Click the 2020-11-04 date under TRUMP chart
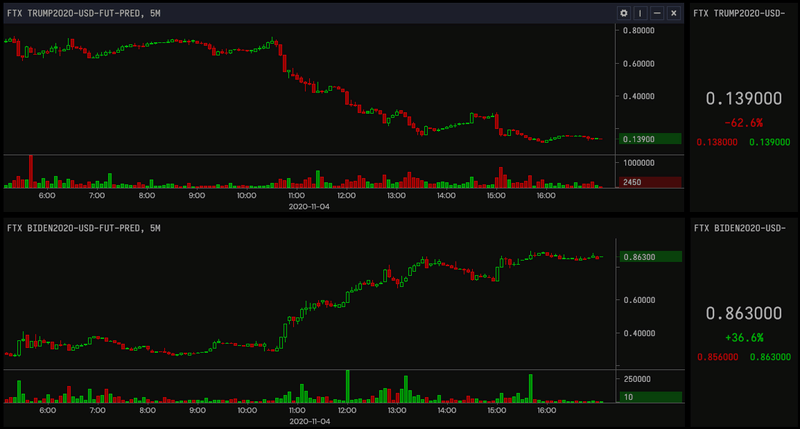The image size is (800, 429). 309,207
